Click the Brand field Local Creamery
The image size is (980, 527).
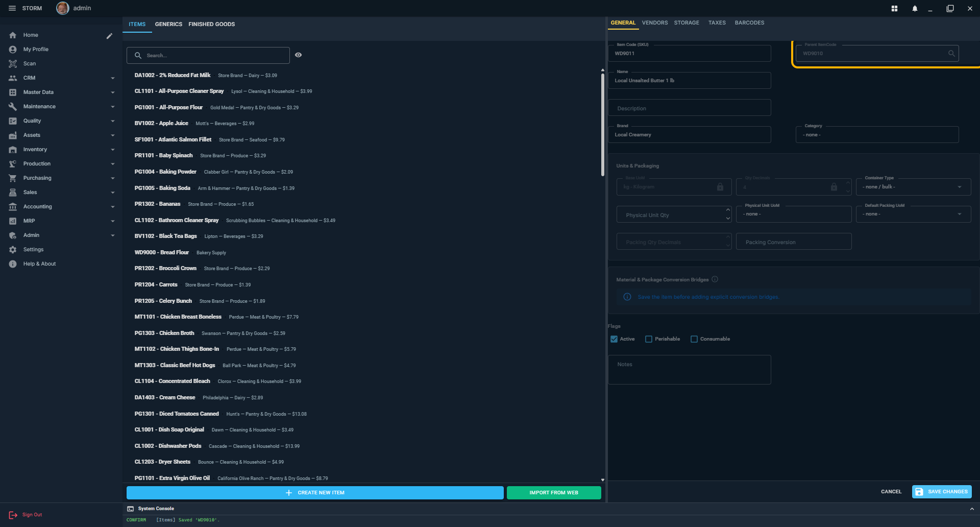pyautogui.click(x=690, y=135)
